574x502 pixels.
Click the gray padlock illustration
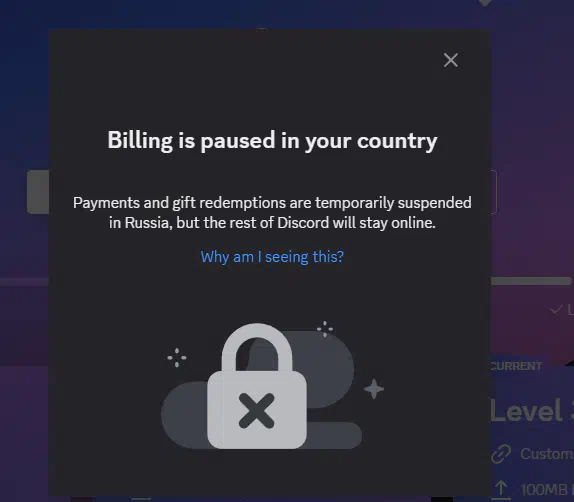pos(257,386)
